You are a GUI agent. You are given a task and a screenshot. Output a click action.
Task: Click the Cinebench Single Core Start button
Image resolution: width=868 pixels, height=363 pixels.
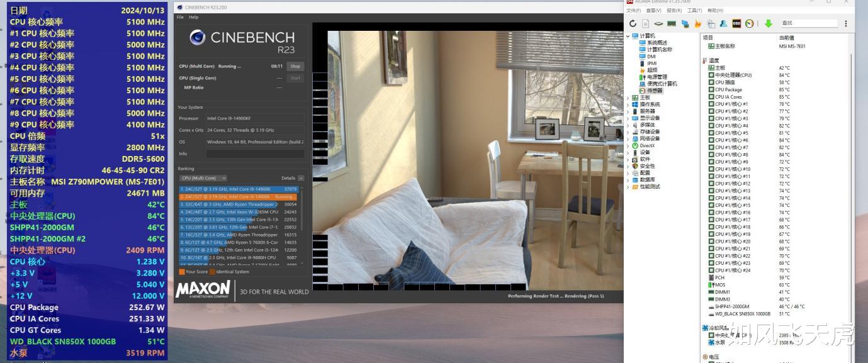[x=295, y=78]
